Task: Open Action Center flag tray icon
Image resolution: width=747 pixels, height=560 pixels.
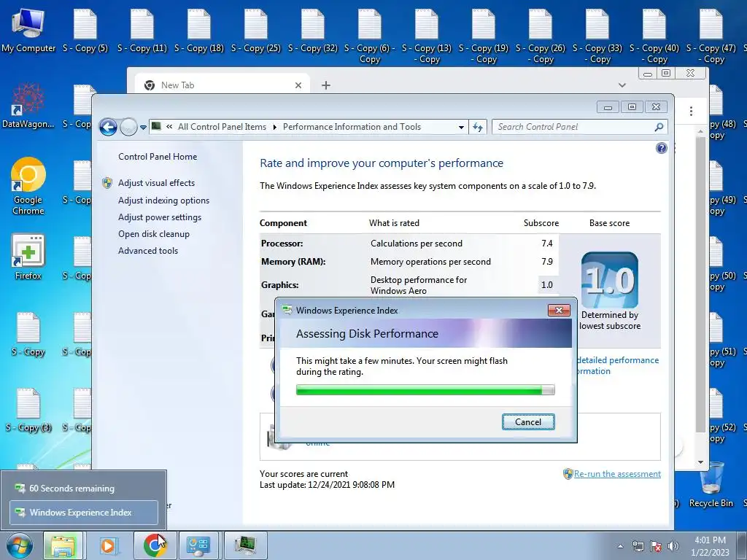Action: tap(656, 546)
